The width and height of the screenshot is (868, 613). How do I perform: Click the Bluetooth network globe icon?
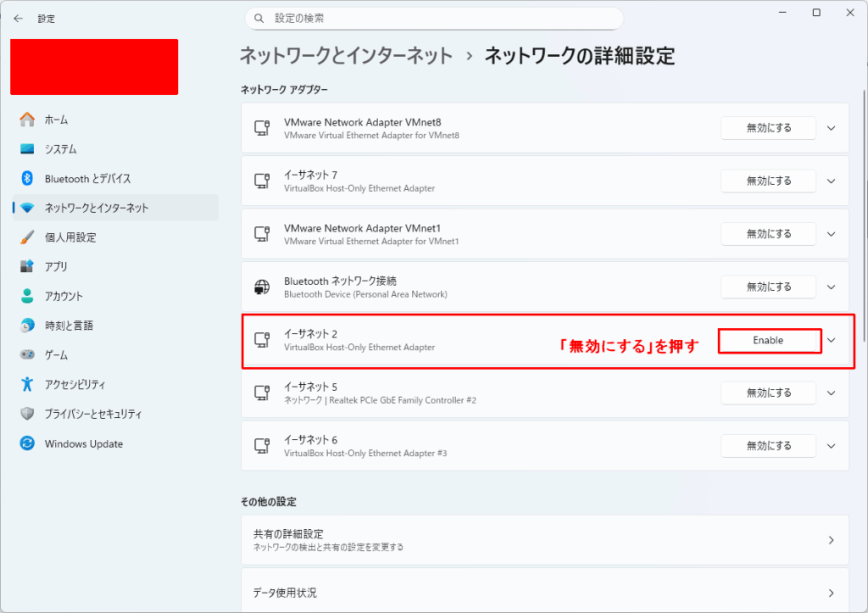[262, 287]
